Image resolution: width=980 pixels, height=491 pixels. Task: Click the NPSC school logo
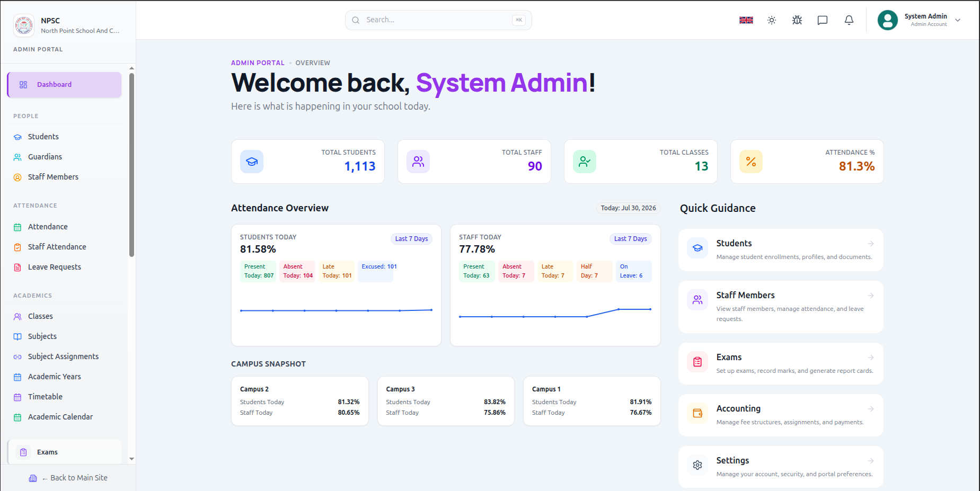tap(24, 25)
